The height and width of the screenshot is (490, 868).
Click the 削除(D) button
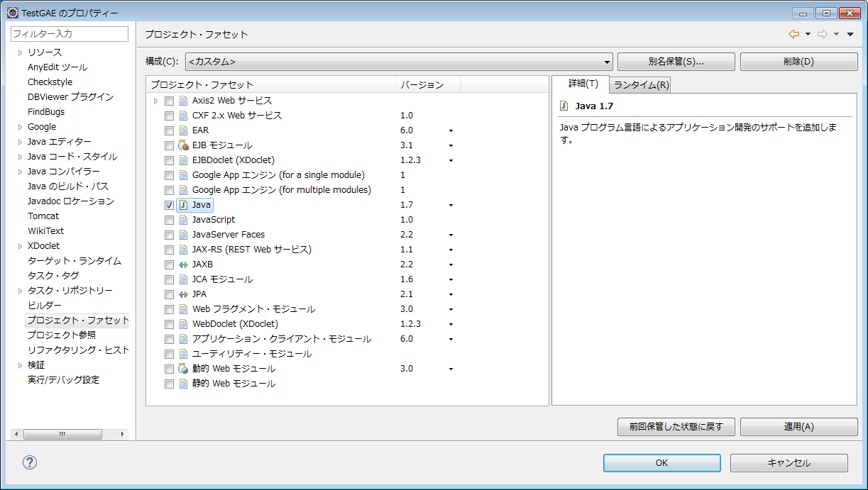point(799,62)
